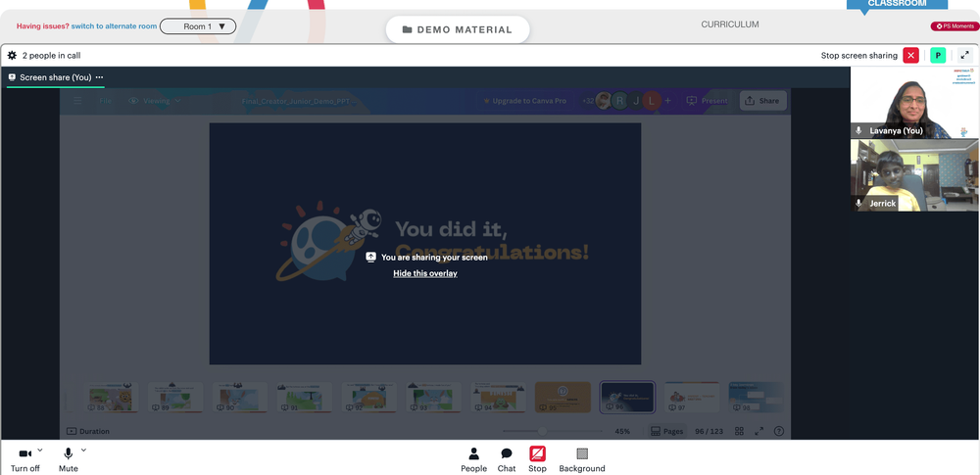Image resolution: width=980 pixels, height=475 pixels.
Task: Turn off the camera
Action: 25,459
